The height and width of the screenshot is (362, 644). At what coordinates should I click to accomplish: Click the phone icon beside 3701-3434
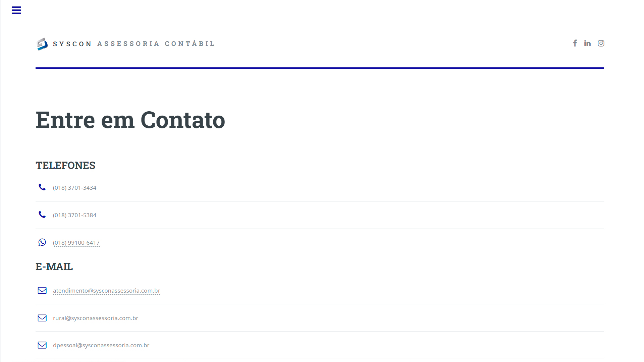pyautogui.click(x=42, y=187)
